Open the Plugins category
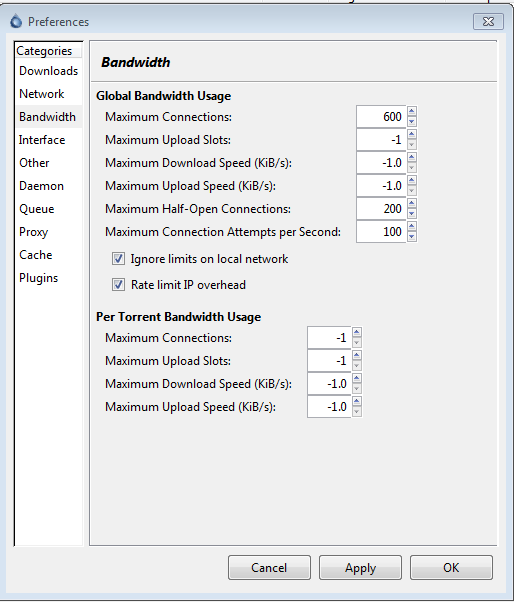Screen dimensions: 514x602 click(38, 278)
